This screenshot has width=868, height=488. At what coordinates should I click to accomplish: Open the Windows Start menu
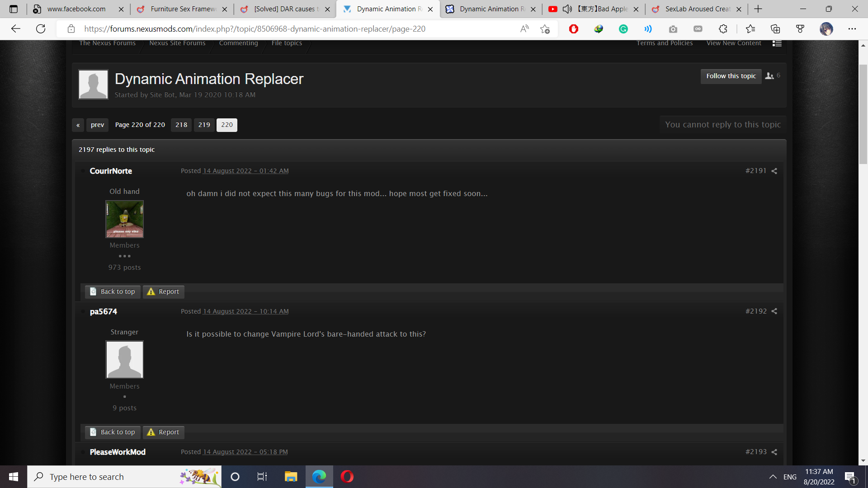click(x=14, y=477)
